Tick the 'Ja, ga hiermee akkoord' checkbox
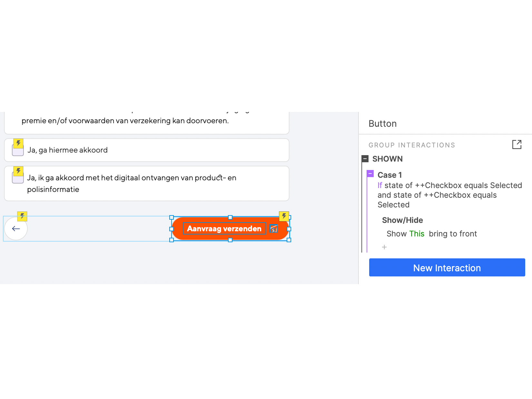 tap(18, 151)
